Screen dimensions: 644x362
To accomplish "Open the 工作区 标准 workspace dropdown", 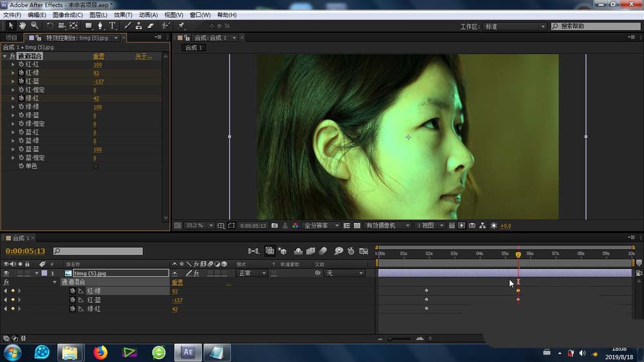I will tap(515, 26).
